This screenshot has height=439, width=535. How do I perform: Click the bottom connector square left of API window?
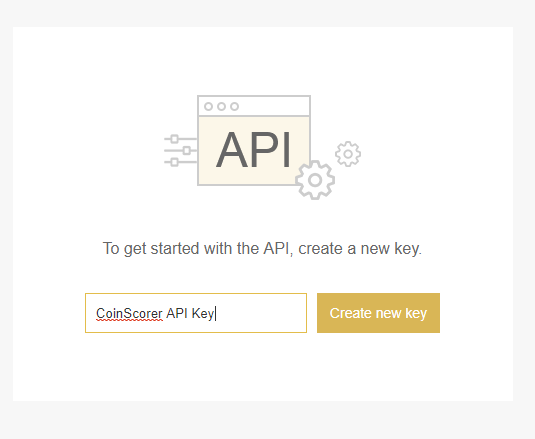click(175, 162)
